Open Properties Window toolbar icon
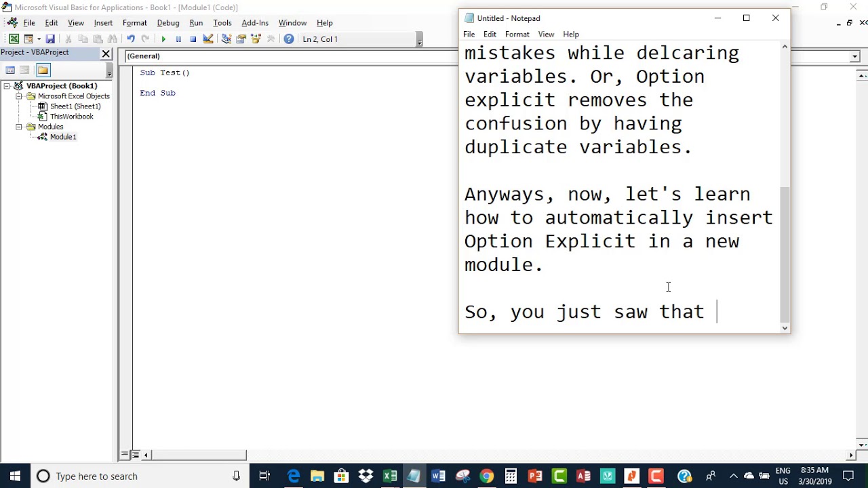Image resolution: width=868 pixels, height=488 pixels. pos(241,39)
